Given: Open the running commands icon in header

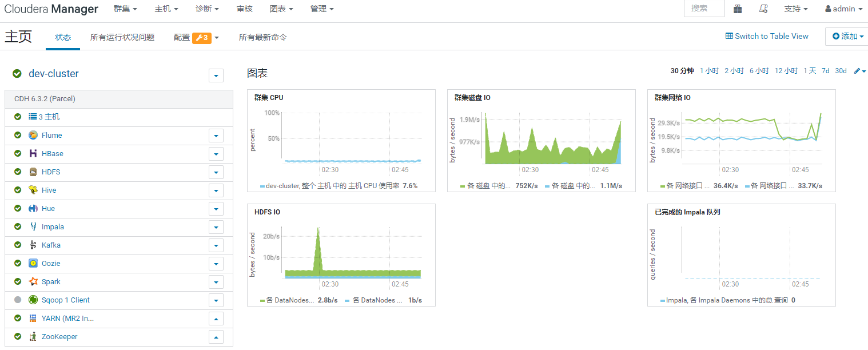Looking at the screenshot, I should pyautogui.click(x=763, y=9).
